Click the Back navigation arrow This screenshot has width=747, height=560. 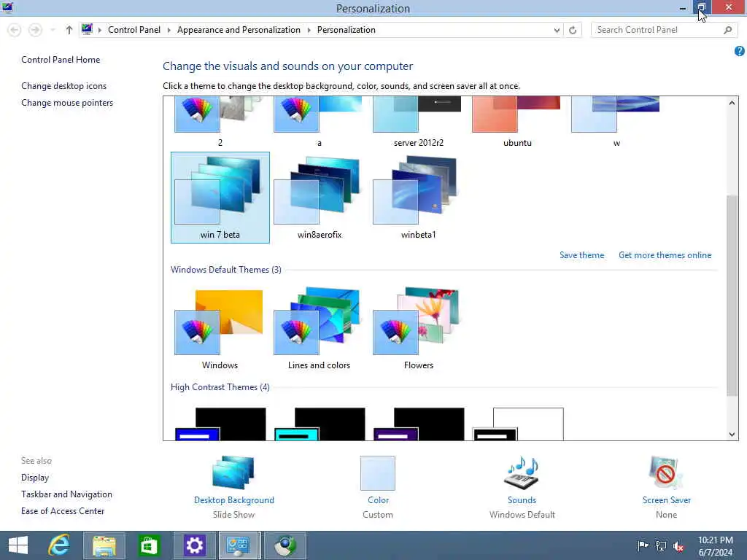coord(15,30)
